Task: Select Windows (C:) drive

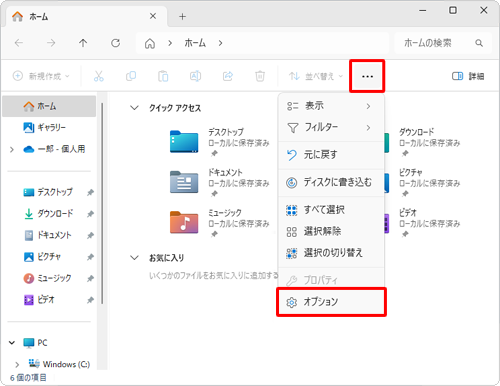Action: (x=59, y=364)
